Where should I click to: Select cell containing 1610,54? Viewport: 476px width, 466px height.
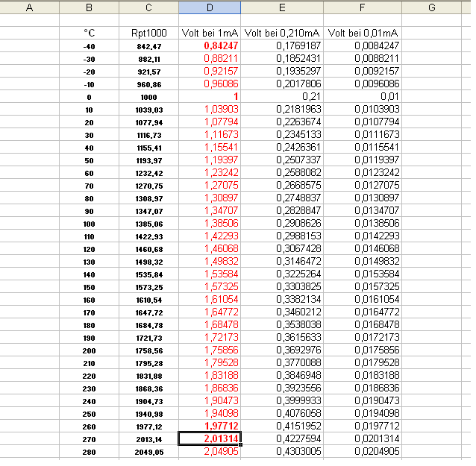point(148,300)
